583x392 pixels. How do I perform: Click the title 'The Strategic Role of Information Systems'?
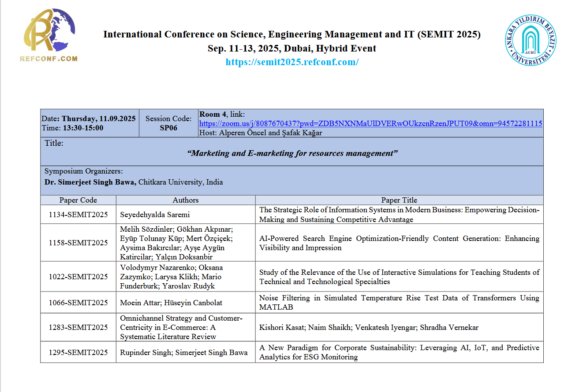[399, 214]
